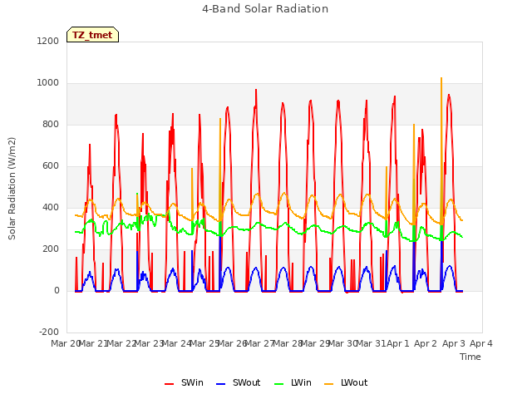The image size is (532, 399).
Task: Click the chart title 4-Band Solar Radiation
Action: click(265, 9)
